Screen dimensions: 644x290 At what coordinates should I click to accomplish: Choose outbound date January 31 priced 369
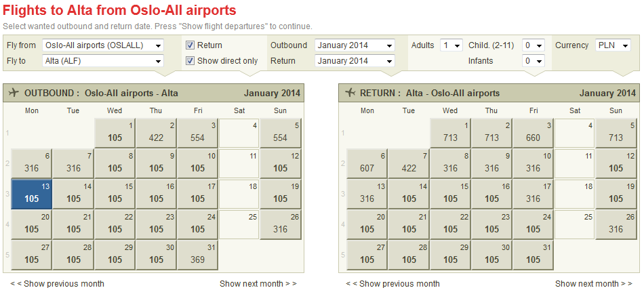[197, 255]
